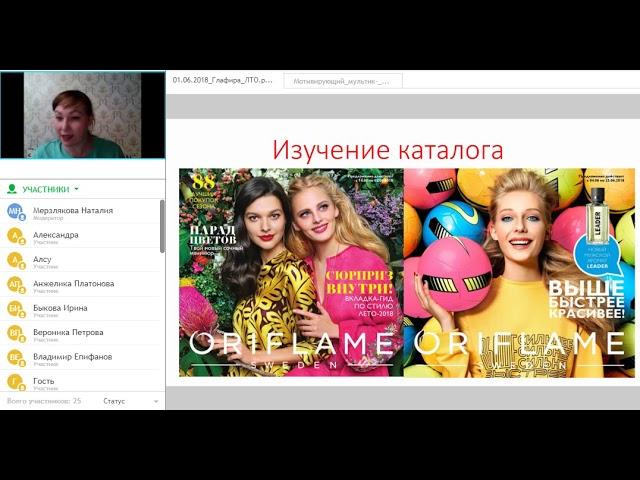This screenshot has width=640, height=480.
Task: Select avatar icon of Александра
Action: [16, 236]
